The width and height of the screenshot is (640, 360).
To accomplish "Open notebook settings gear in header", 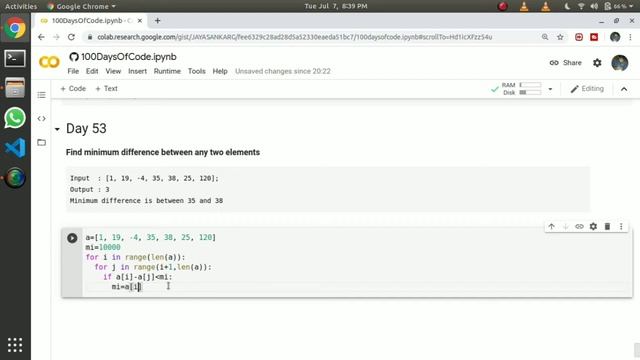I will coord(597,63).
